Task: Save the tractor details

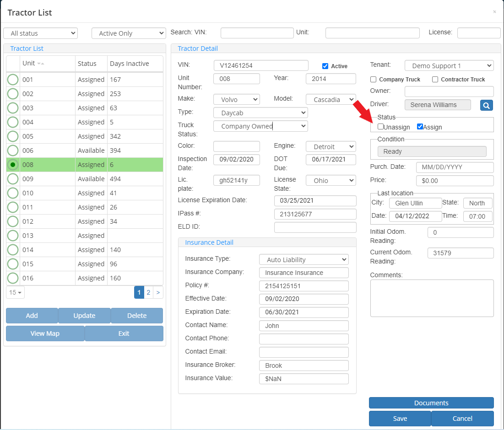Action: [x=400, y=419]
